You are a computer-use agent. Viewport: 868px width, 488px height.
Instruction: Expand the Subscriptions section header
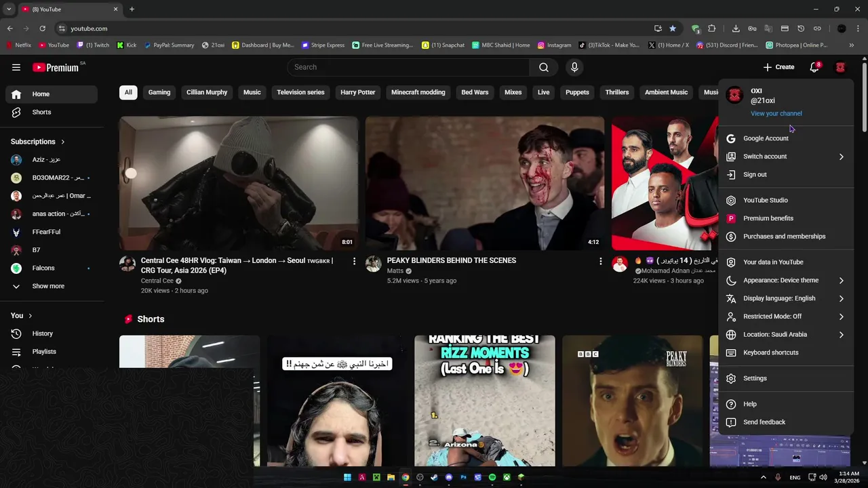tap(38, 142)
